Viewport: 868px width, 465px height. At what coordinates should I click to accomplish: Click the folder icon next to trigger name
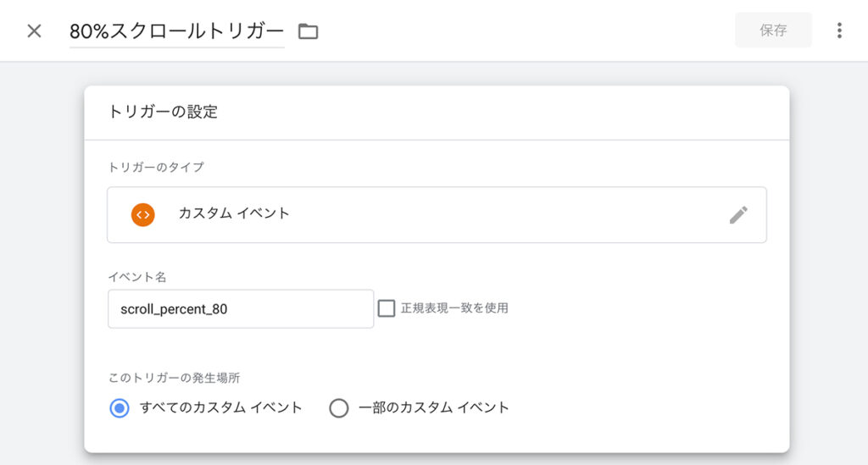[308, 31]
